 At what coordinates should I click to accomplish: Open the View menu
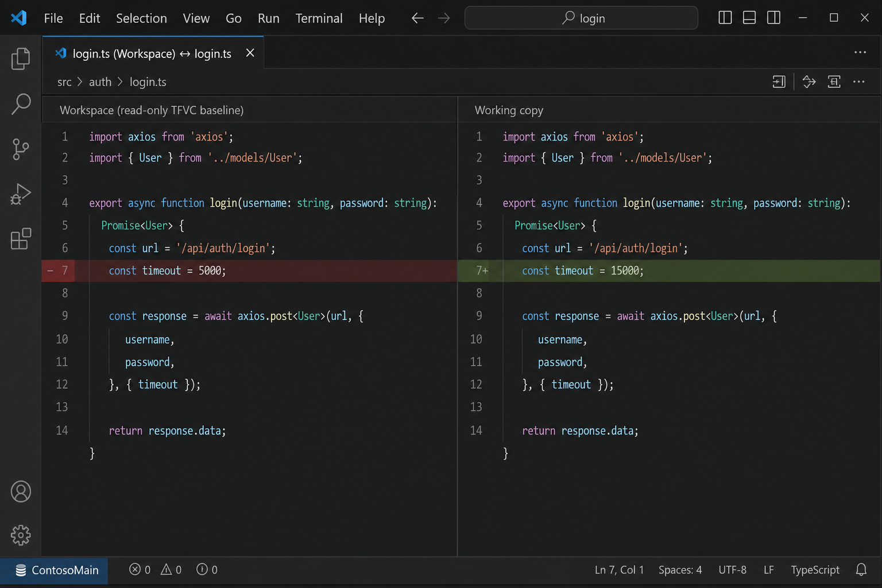[196, 18]
